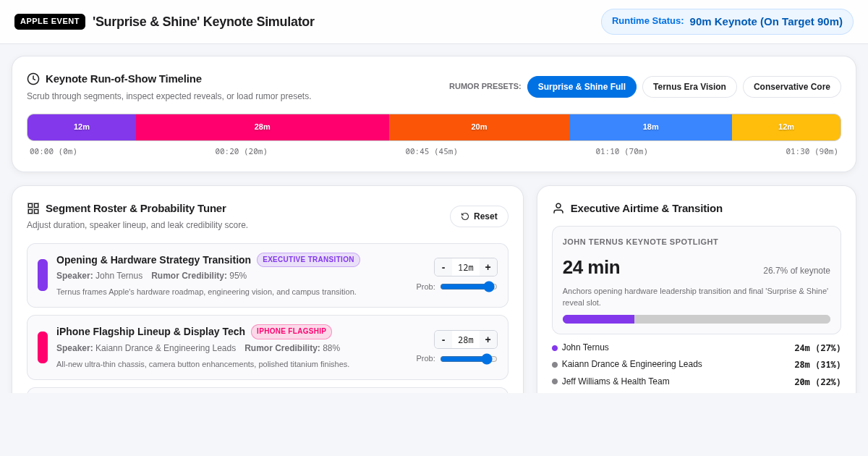The height and width of the screenshot is (456, 868).
Task: Load the Conservative Core preset
Action: [792, 87]
